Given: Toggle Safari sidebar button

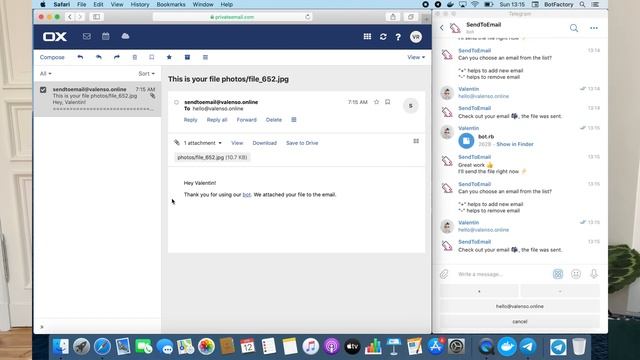Looking at the screenshot, I should [97, 17].
